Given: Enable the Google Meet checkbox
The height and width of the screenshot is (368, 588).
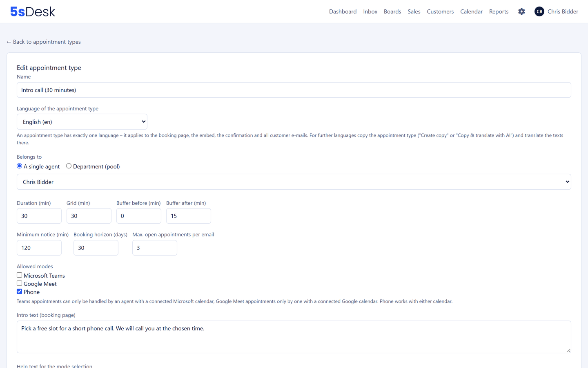Looking at the screenshot, I should pos(19,283).
